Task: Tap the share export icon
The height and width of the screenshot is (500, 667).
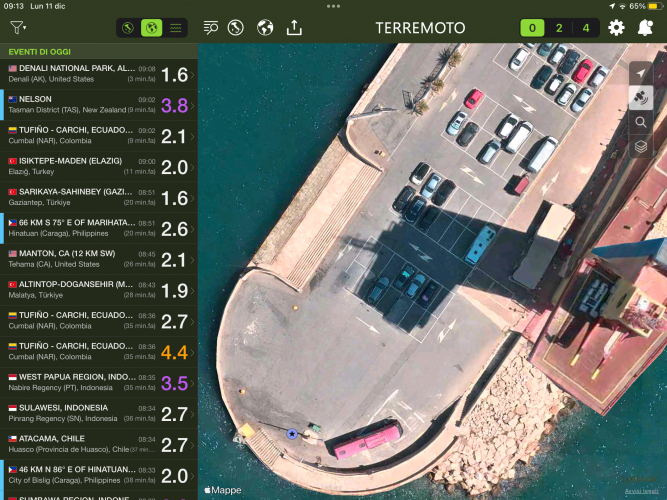Action: pos(293,28)
